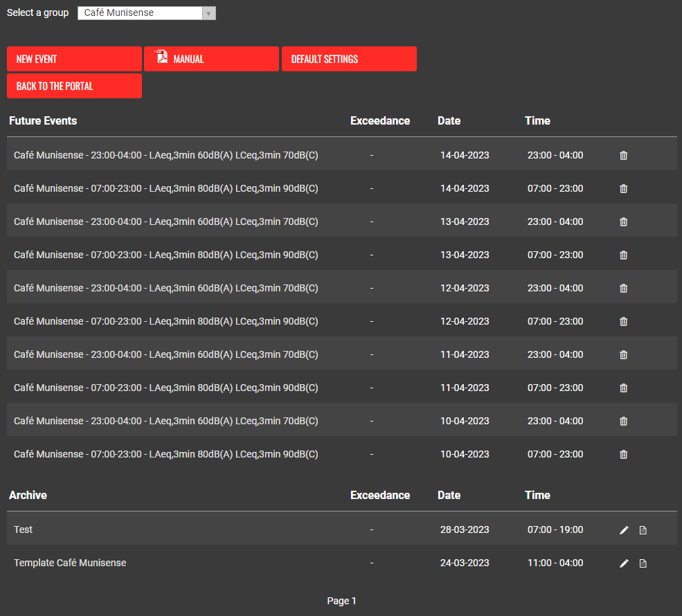Image resolution: width=682 pixels, height=616 pixels.
Task: Click trash icon for 13-04-2023 07:00-23:00 event
Action: pos(623,255)
